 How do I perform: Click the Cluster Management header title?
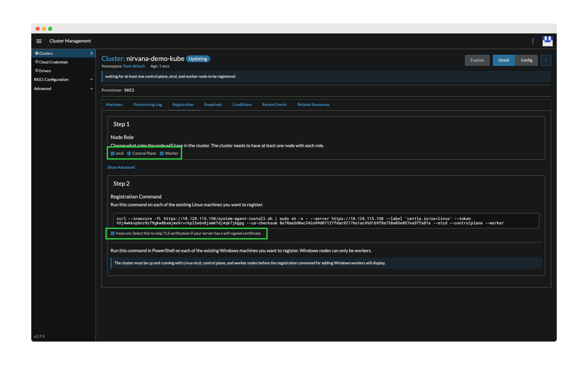[x=70, y=41]
